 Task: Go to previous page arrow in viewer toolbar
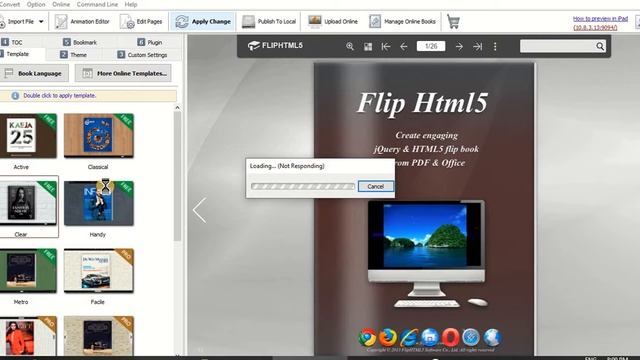pyautogui.click(x=404, y=47)
